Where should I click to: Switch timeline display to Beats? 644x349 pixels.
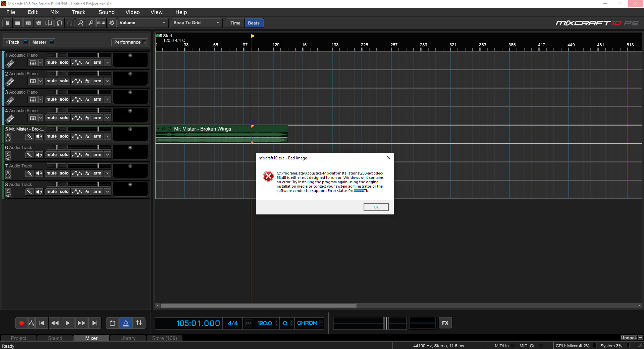coord(254,23)
